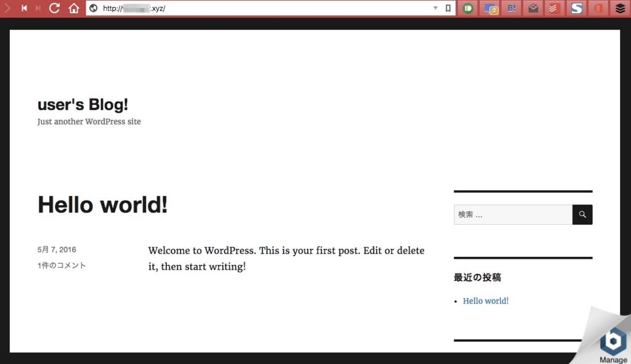Open the mail inbox extension icon
Screen dimensions: 631x364
coord(533,8)
